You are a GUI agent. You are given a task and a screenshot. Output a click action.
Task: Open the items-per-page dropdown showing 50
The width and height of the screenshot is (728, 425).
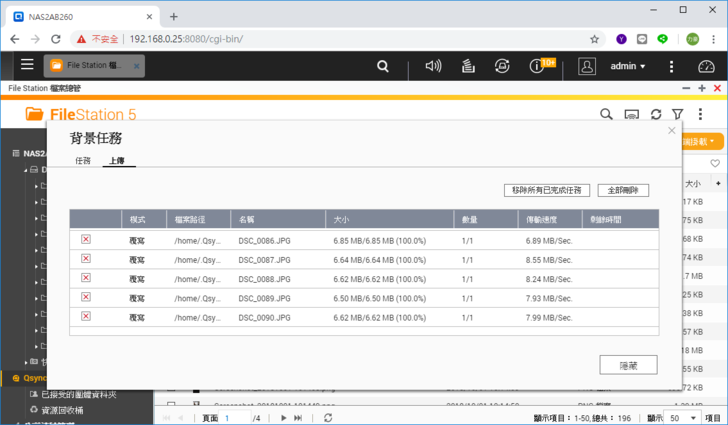[683, 418]
